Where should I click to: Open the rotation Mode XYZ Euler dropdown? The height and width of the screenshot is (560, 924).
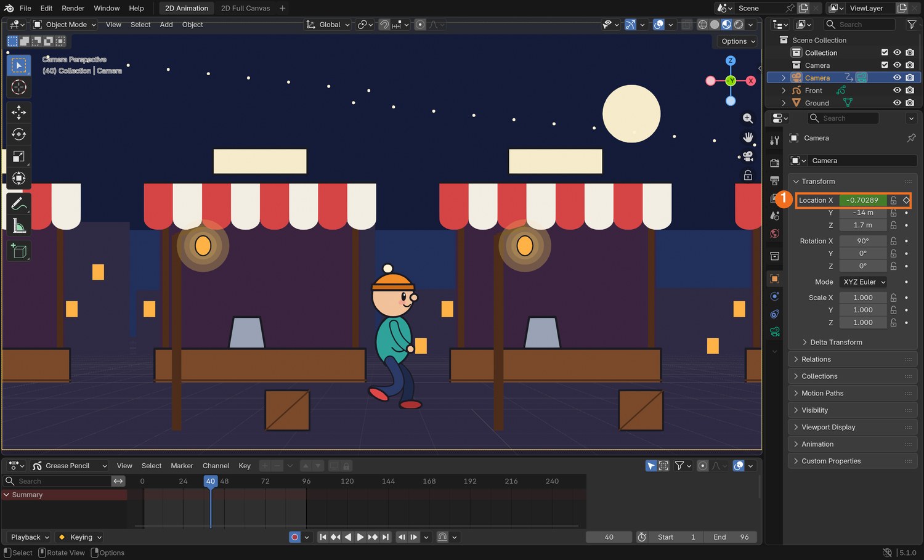pyautogui.click(x=863, y=282)
